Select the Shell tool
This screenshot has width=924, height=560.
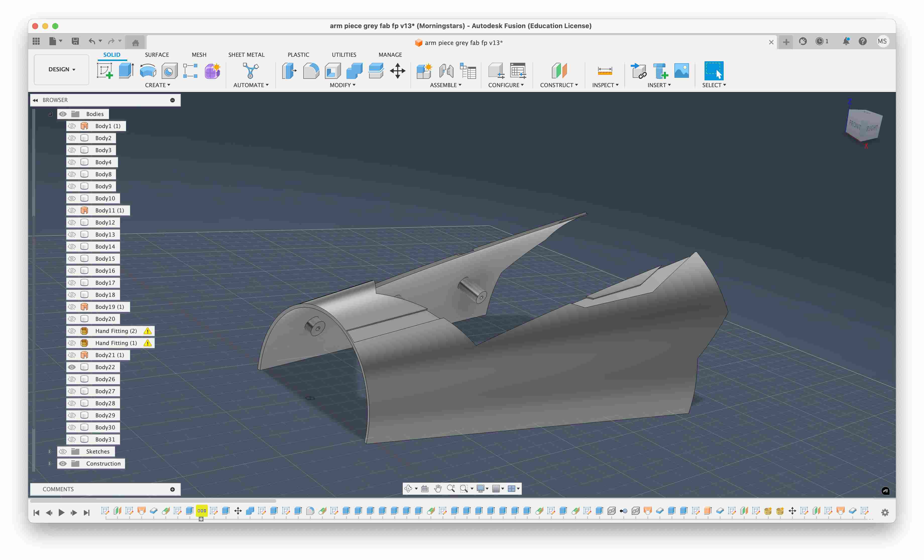pos(333,71)
